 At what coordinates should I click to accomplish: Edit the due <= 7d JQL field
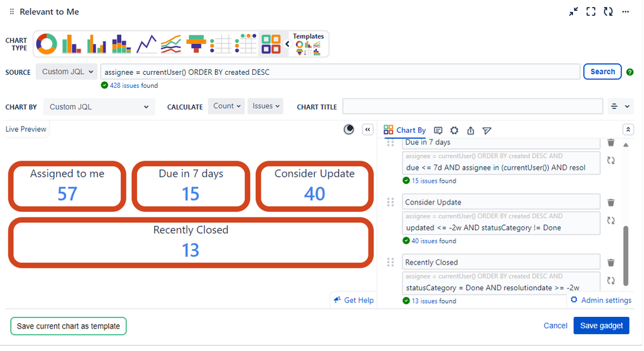tap(501, 163)
